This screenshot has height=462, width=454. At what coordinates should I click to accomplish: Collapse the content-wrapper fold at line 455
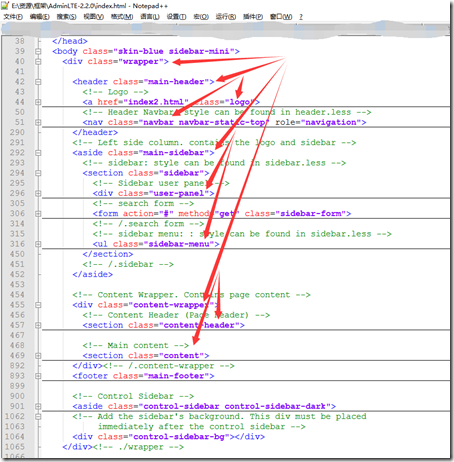tap(38, 305)
